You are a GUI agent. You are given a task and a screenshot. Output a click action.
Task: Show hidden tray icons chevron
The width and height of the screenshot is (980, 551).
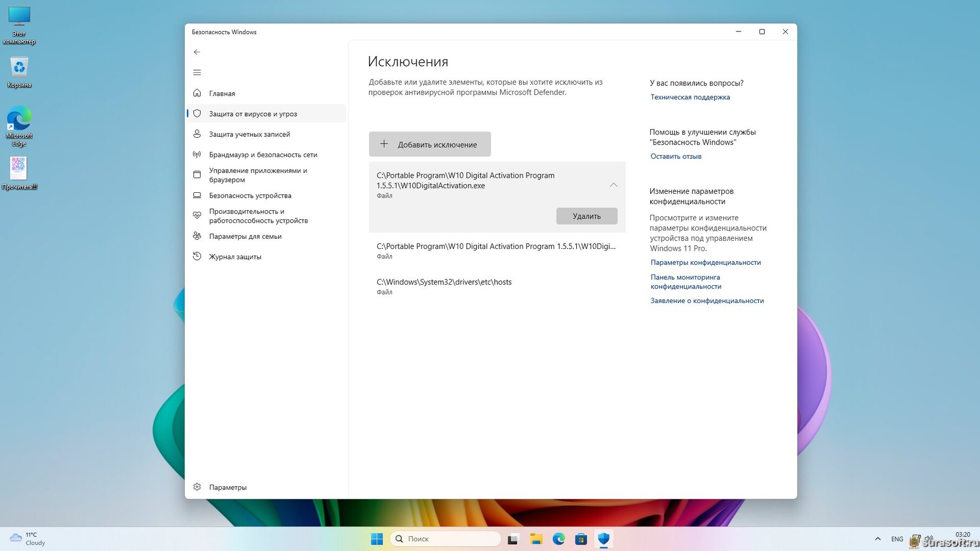(x=878, y=539)
